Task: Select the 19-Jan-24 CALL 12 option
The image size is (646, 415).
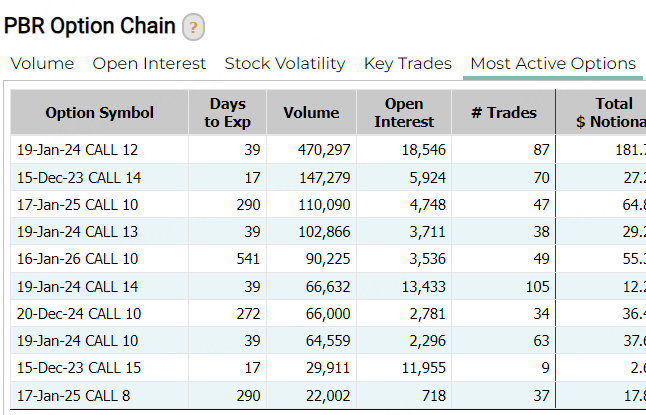Action: click(77, 150)
